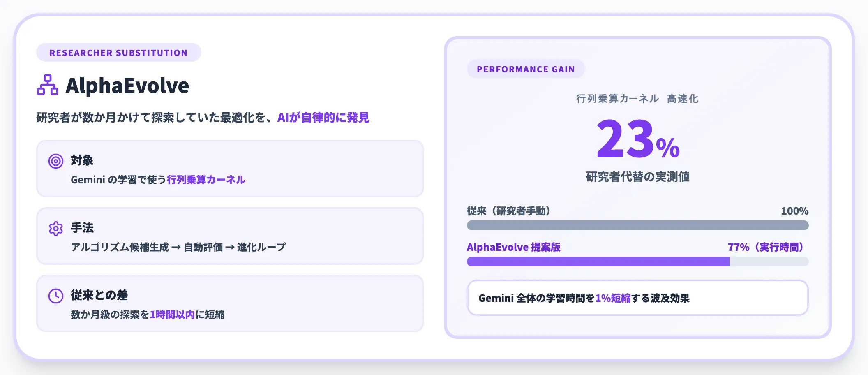Click the large 23% figure
868x375 pixels.
point(638,139)
